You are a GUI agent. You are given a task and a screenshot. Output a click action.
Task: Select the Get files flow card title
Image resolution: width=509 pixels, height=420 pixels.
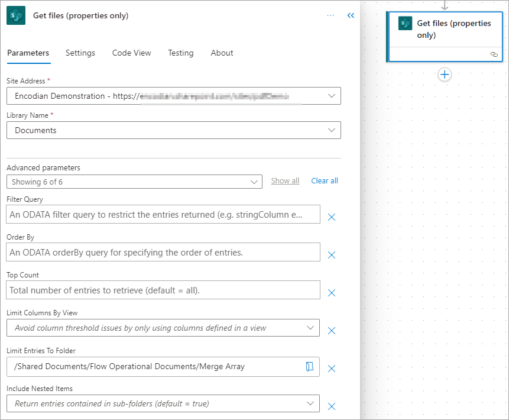coord(454,29)
